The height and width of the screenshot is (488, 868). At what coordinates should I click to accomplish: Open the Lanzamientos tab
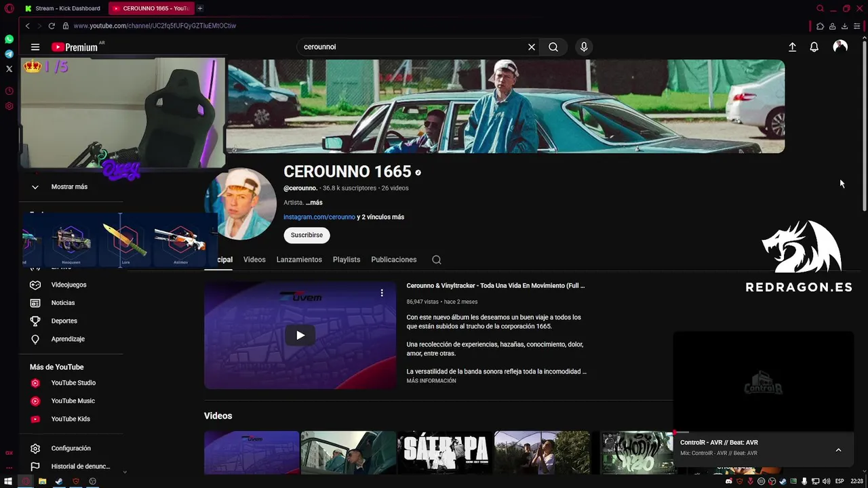(299, 260)
